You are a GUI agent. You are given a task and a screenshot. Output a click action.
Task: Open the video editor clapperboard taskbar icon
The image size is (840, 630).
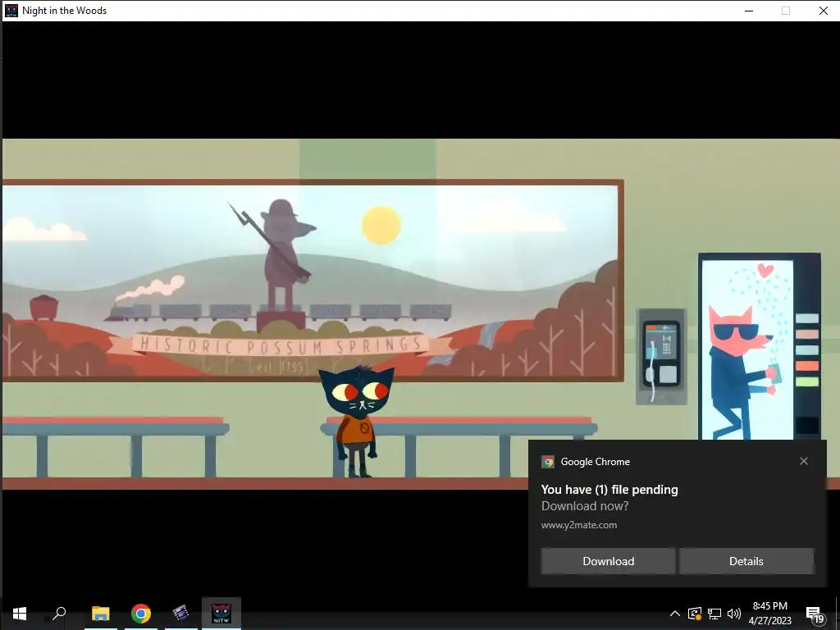pyautogui.click(x=181, y=614)
